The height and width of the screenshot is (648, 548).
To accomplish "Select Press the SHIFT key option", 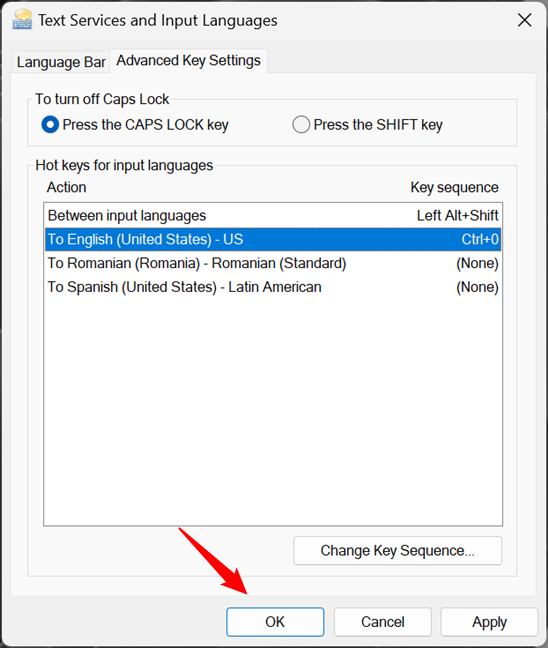I will tap(367, 124).
